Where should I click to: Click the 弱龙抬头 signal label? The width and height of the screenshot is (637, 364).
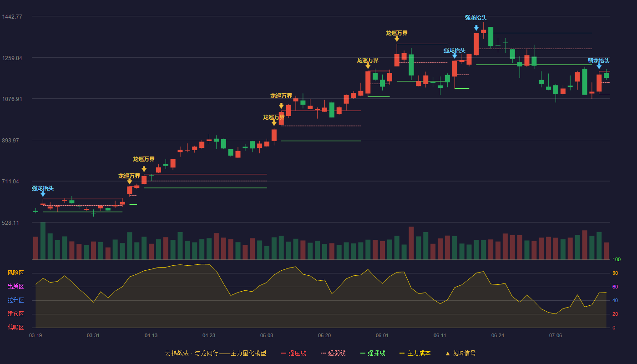click(x=598, y=61)
